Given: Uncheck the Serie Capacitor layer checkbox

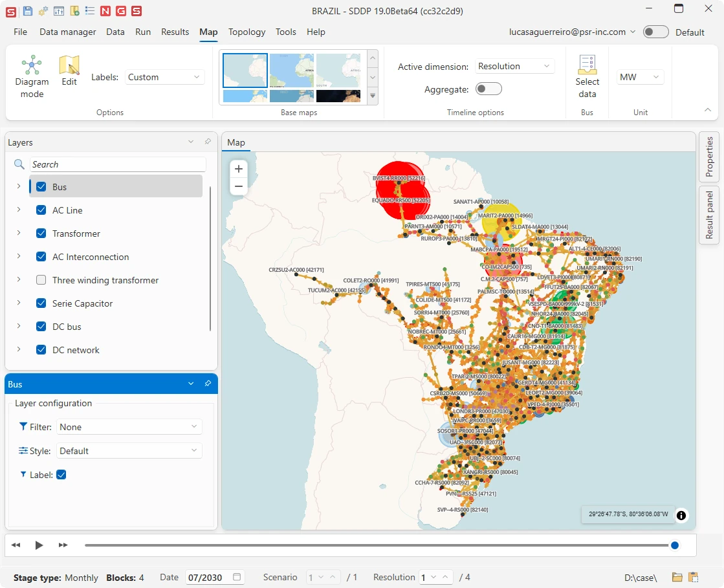Looking at the screenshot, I should [x=41, y=303].
